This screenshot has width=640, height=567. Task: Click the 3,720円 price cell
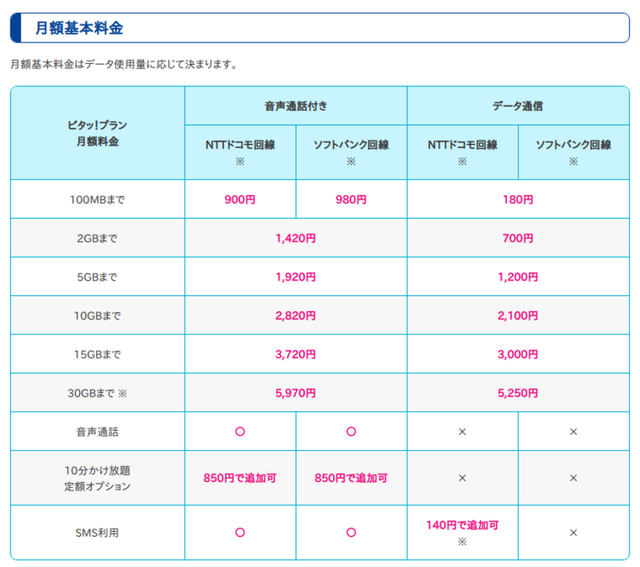coord(296,354)
